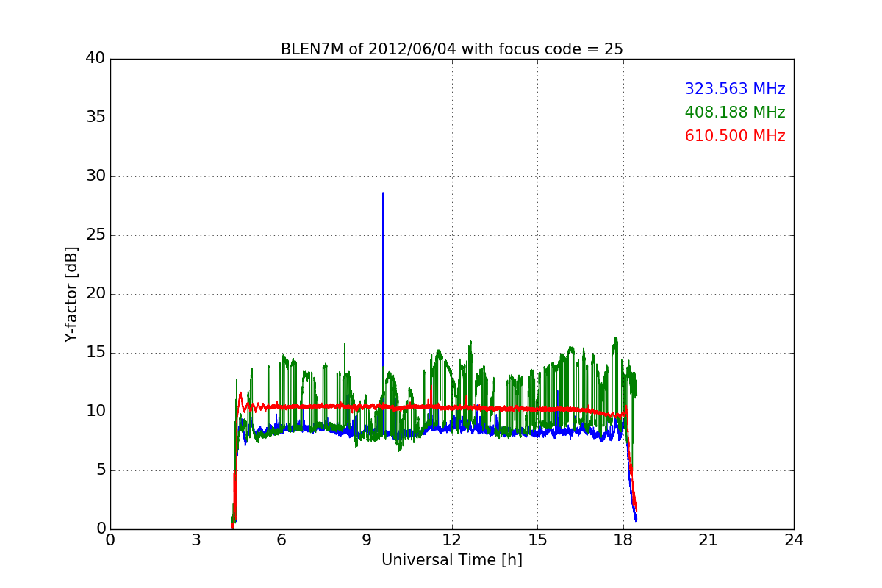Click the blue spike peak near 28 dB
The width and height of the screenshot is (882, 588).
click(383, 193)
